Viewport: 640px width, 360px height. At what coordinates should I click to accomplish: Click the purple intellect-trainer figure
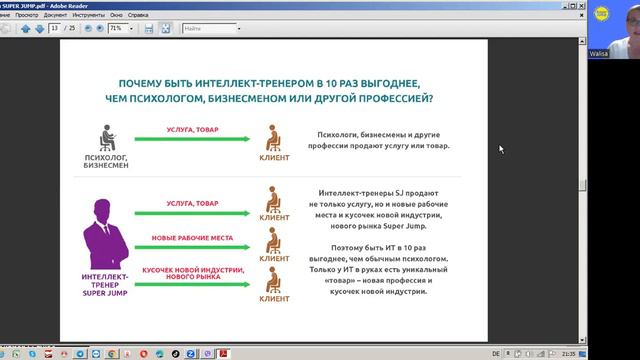point(106,234)
